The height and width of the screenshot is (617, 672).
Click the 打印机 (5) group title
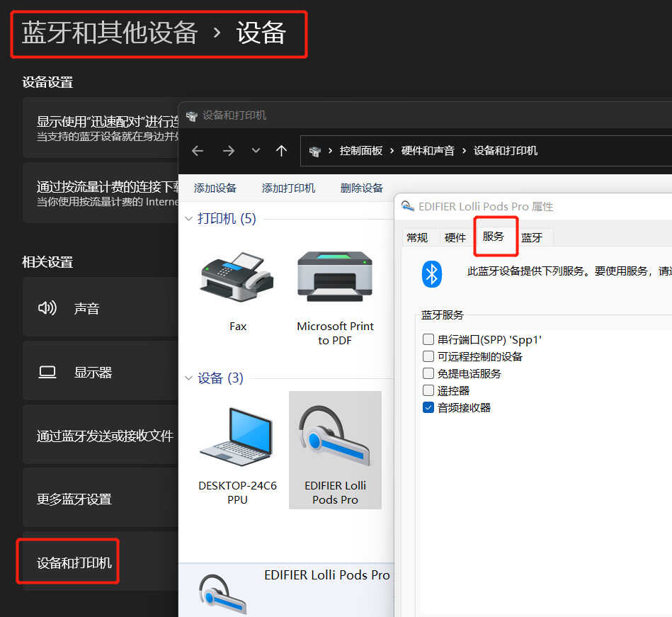227,219
